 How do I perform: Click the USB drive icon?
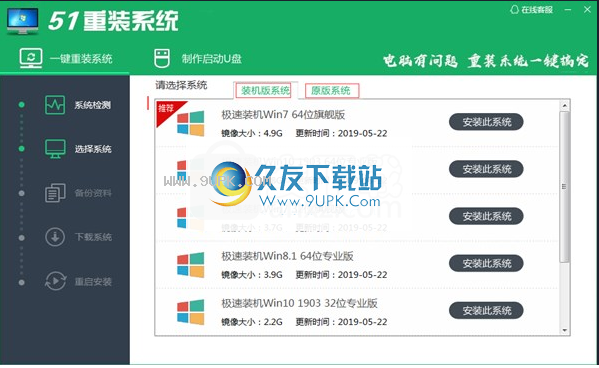click(x=162, y=58)
